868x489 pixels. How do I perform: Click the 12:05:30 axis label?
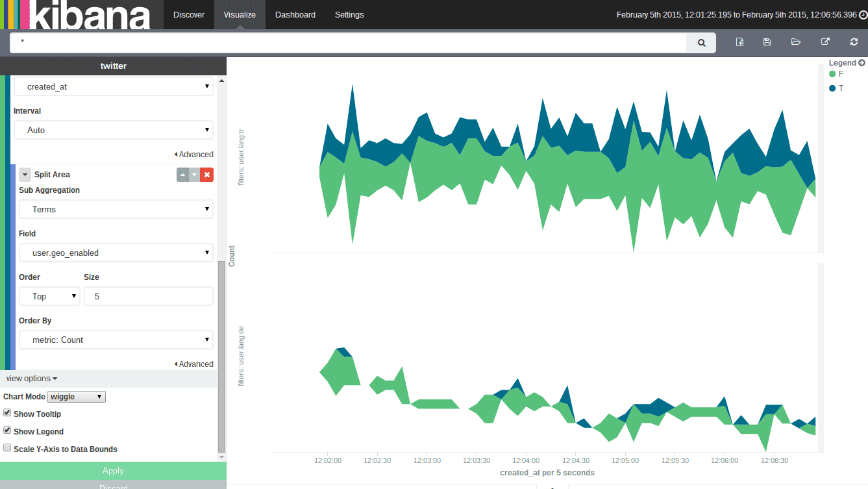pyautogui.click(x=675, y=460)
